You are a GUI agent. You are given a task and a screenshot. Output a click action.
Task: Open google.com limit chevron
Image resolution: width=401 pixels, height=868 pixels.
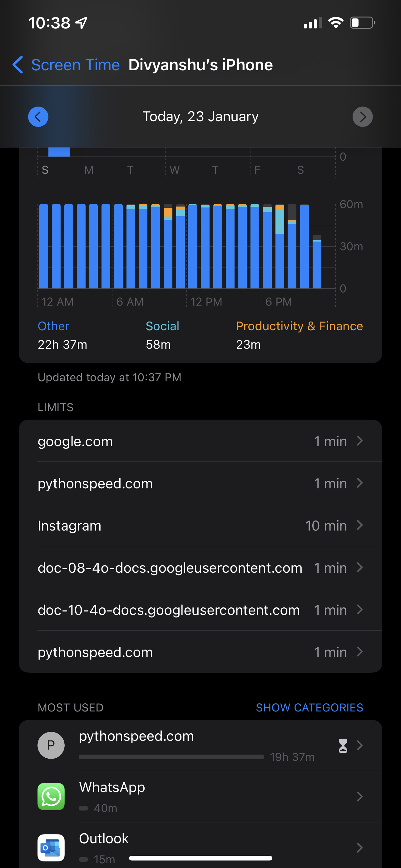(359, 441)
